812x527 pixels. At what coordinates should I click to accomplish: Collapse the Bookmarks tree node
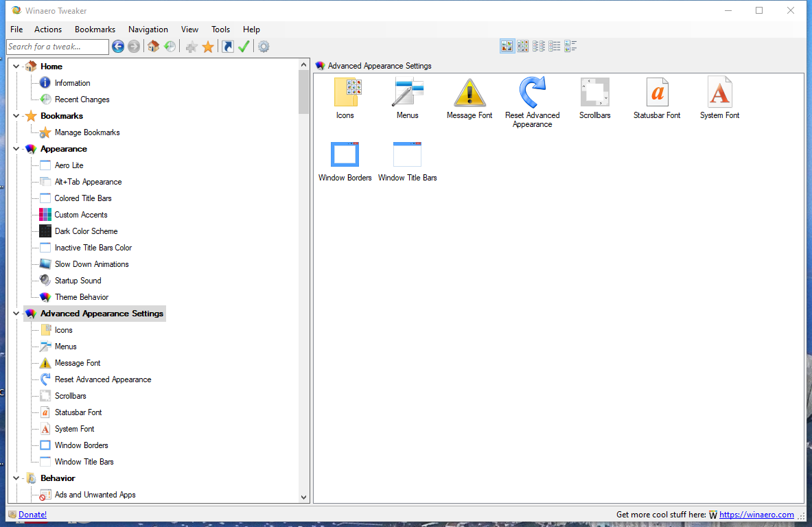click(x=16, y=116)
